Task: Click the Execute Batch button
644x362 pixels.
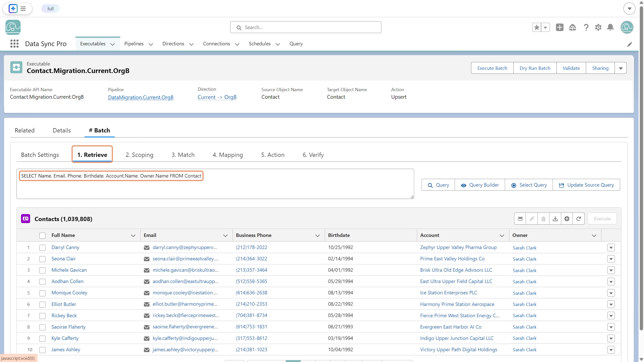Action: tap(492, 68)
